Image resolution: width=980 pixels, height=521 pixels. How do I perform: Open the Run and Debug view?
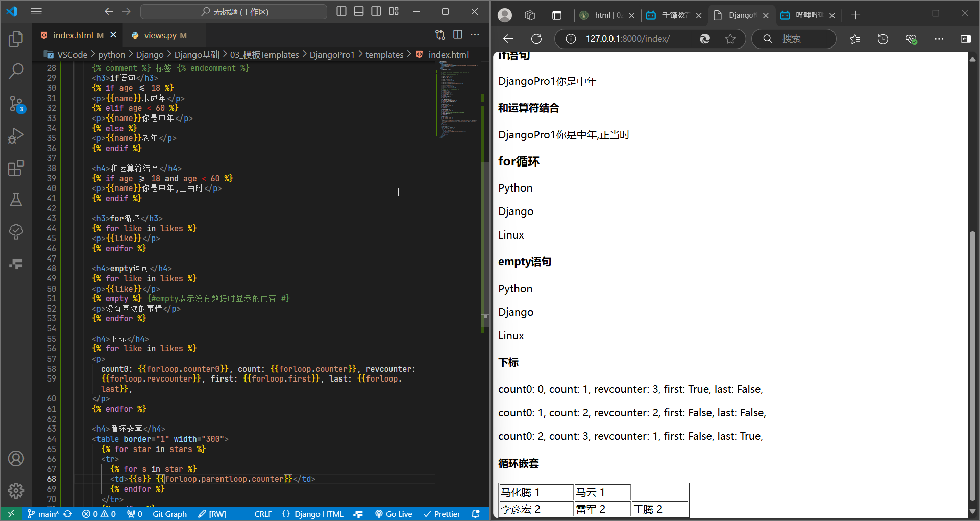pos(16,136)
